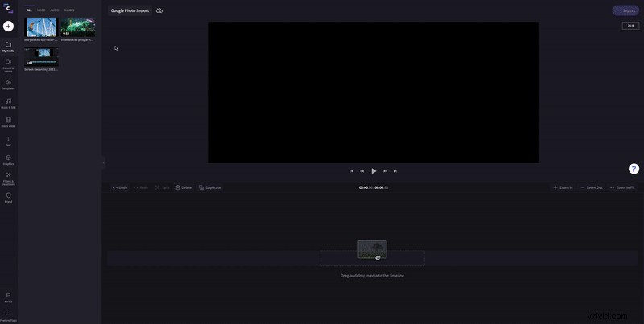This screenshot has width=644, height=324.
Task: Open the Stock video library
Action: [x=8, y=121]
